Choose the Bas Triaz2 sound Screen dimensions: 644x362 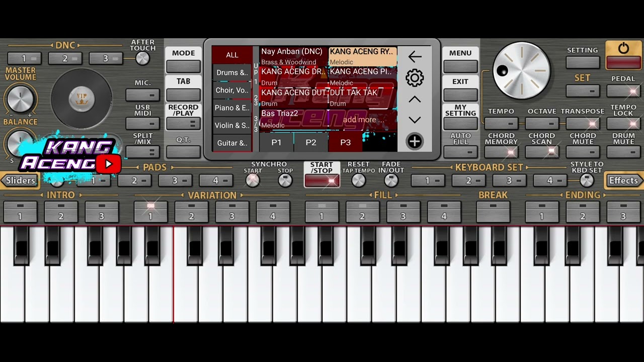294,119
